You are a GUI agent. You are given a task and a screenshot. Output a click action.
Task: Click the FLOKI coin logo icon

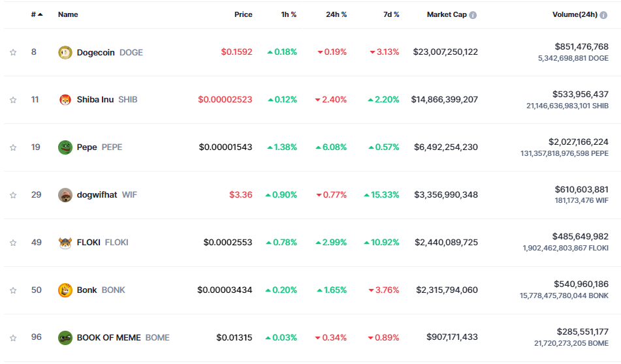[65, 243]
